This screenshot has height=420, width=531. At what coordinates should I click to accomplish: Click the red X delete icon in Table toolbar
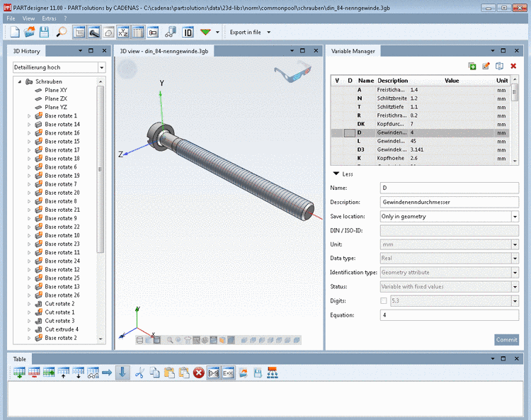199,373
